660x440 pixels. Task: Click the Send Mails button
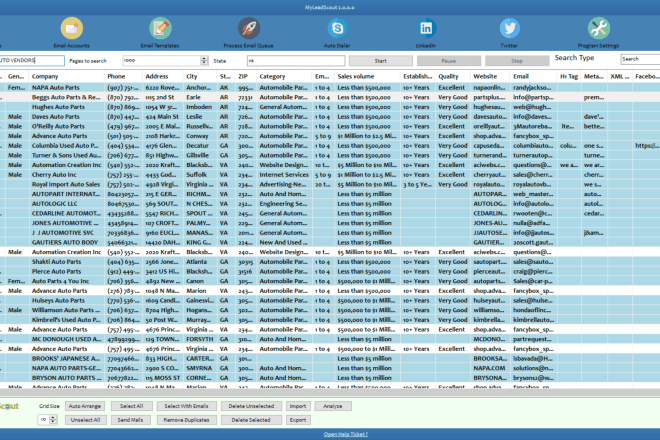tap(130, 420)
